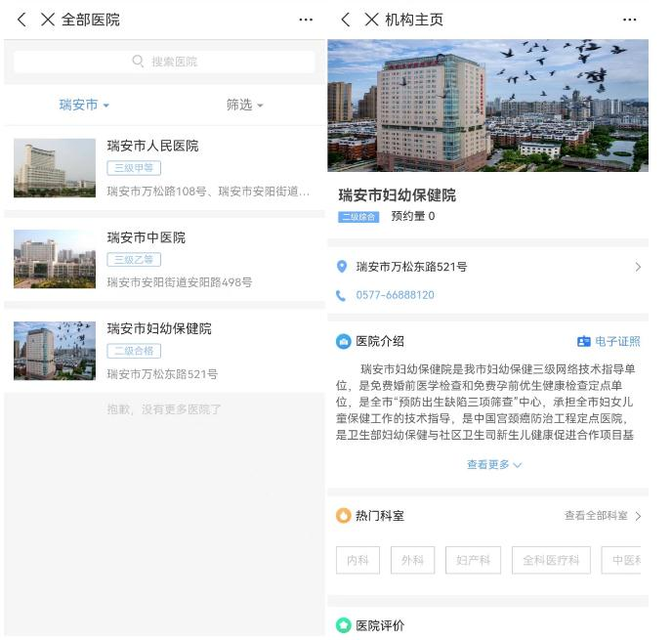This screenshot has height=640, width=672.
Task: Tap the phone icon beside 0577-66888120
Action: coord(342,295)
